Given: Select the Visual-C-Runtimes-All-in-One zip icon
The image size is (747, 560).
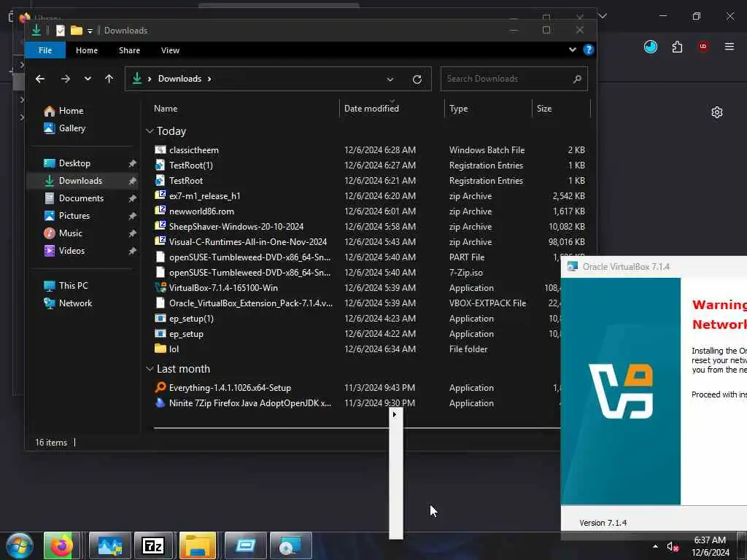Looking at the screenshot, I should tap(160, 241).
